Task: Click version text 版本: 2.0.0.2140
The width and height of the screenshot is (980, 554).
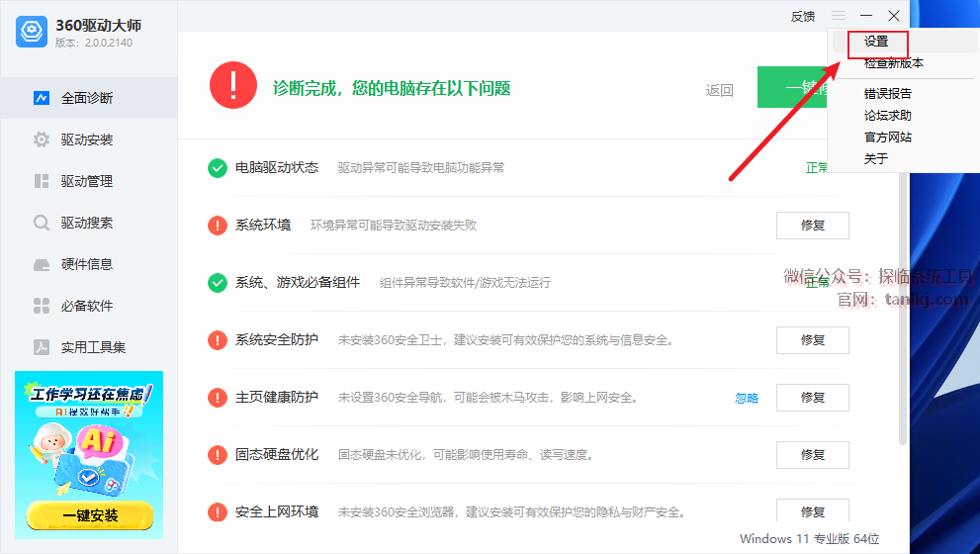Action: [94, 43]
